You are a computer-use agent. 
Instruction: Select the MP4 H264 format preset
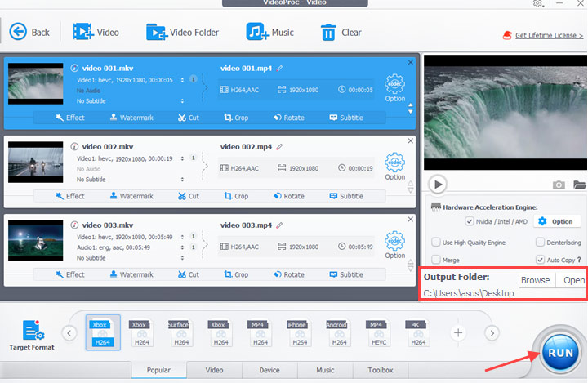(x=261, y=333)
